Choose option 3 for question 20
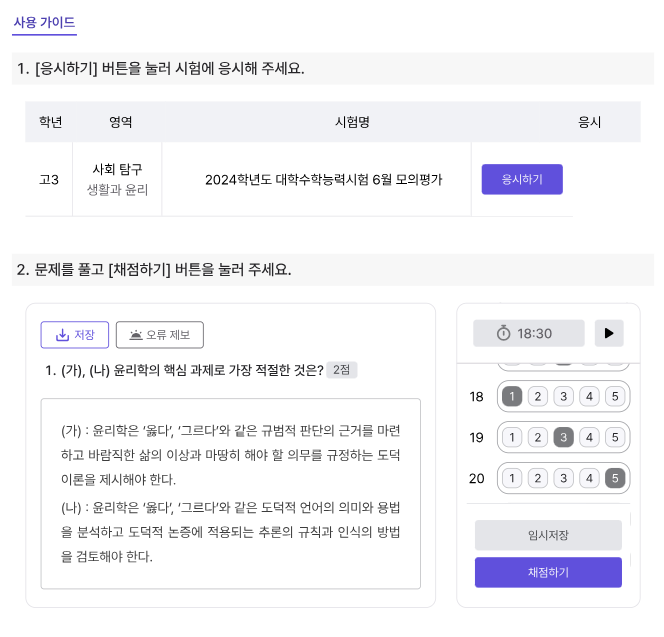Viewport: 664px width, 637px height. point(563,478)
